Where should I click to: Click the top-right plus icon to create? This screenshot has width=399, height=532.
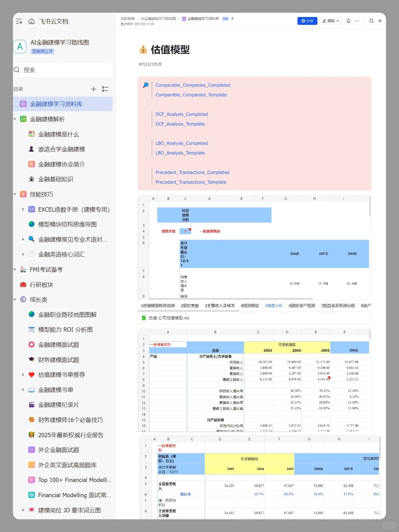(x=380, y=21)
